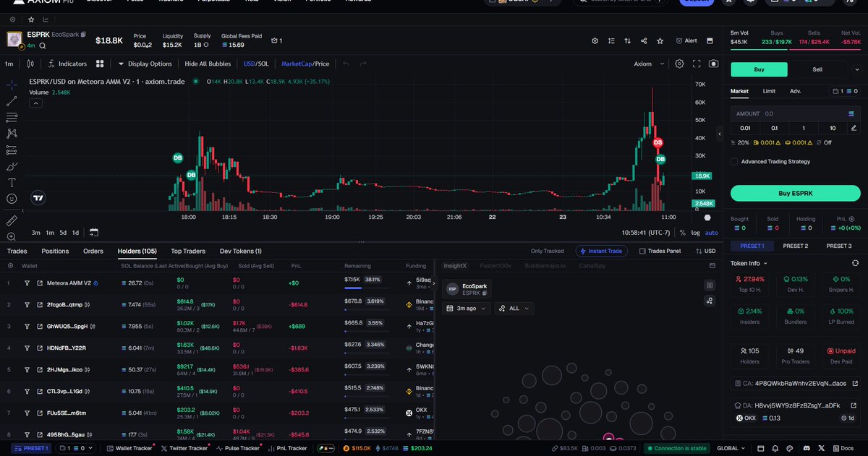Click the Buy ESPRK button
868x456 pixels.
coord(795,193)
